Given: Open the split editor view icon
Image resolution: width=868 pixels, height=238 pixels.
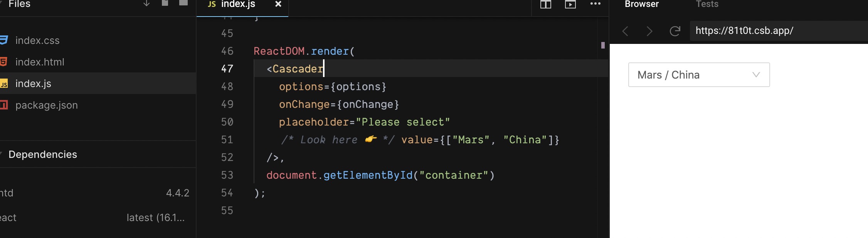Looking at the screenshot, I should tap(545, 5).
